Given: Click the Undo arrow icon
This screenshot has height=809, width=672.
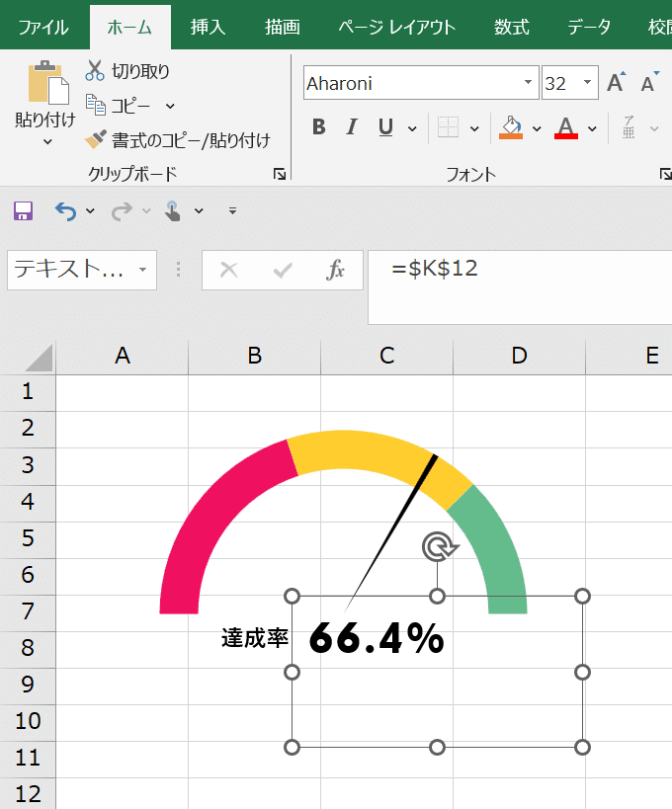Looking at the screenshot, I should click(x=65, y=211).
